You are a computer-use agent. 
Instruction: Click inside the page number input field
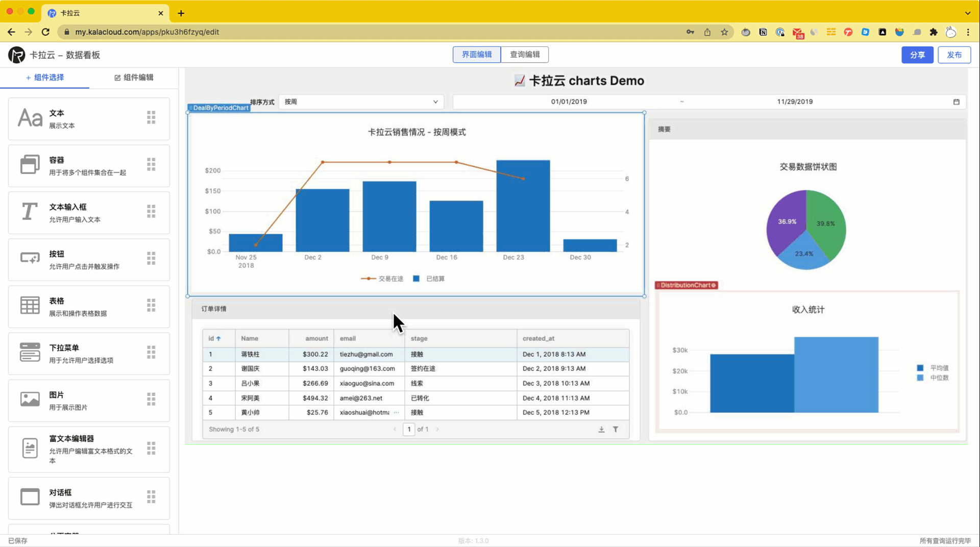408,429
